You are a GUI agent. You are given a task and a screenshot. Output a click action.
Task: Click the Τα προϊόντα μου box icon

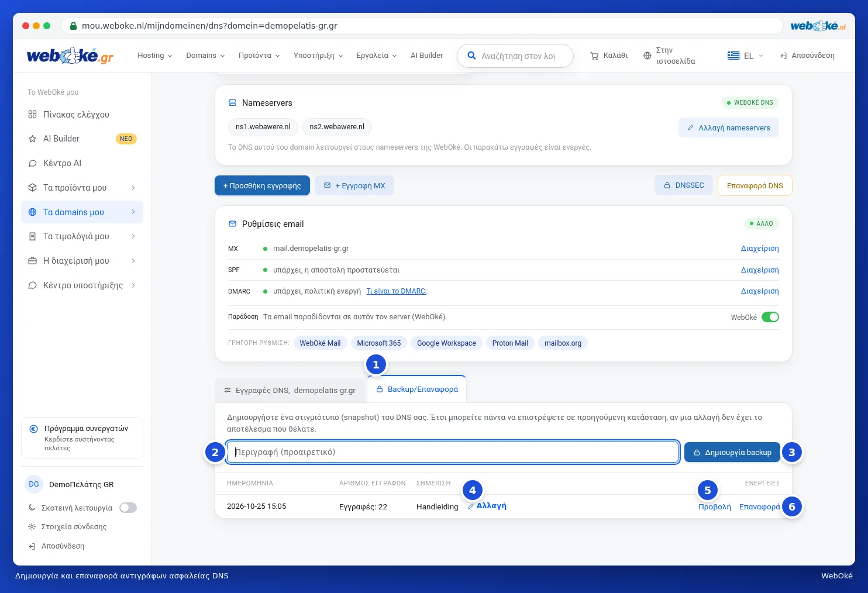pos(33,188)
